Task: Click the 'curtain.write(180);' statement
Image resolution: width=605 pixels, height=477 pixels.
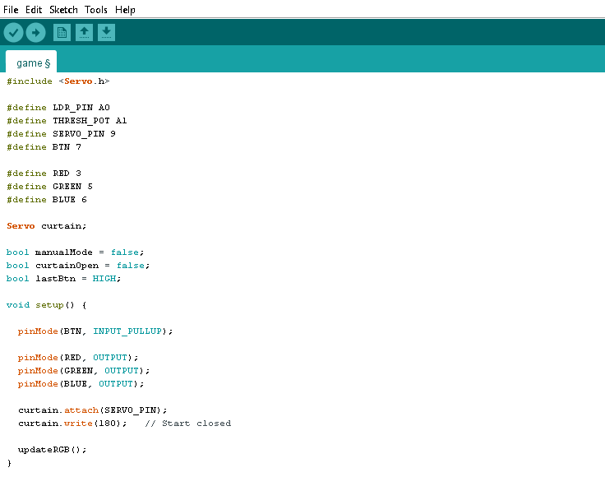Action: (x=72, y=423)
